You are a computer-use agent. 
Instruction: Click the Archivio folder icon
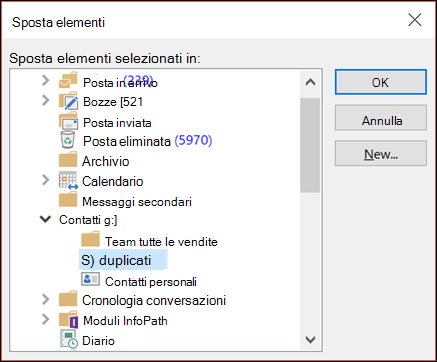click(x=68, y=160)
